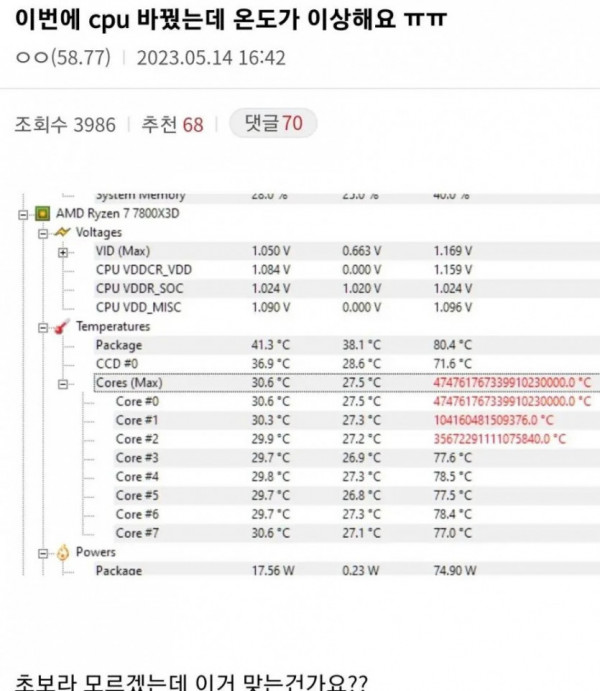This screenshot has width=600, height=691.
Task: Click CPU VDDR_SOC minimum value 1.020 V
Action: point(362,289)
